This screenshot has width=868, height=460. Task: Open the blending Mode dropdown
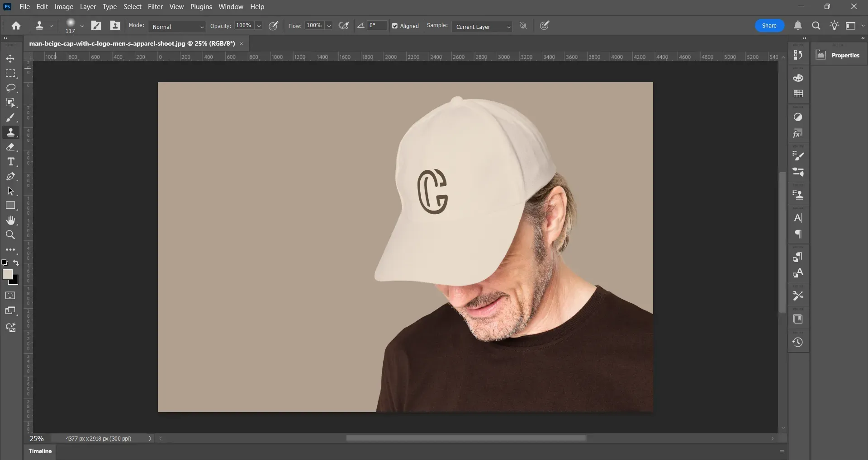coord(176,27)
